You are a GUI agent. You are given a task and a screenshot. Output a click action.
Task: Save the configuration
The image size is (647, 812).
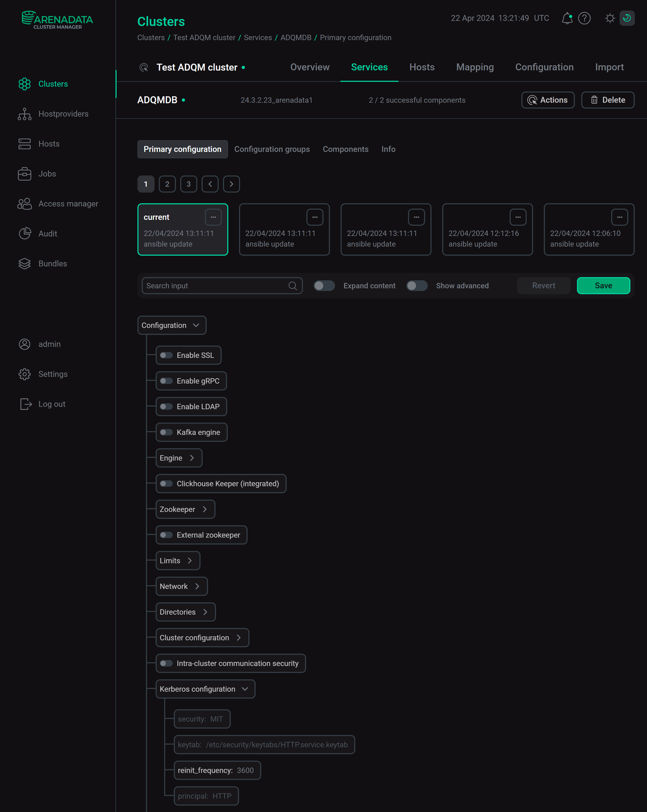603,286
